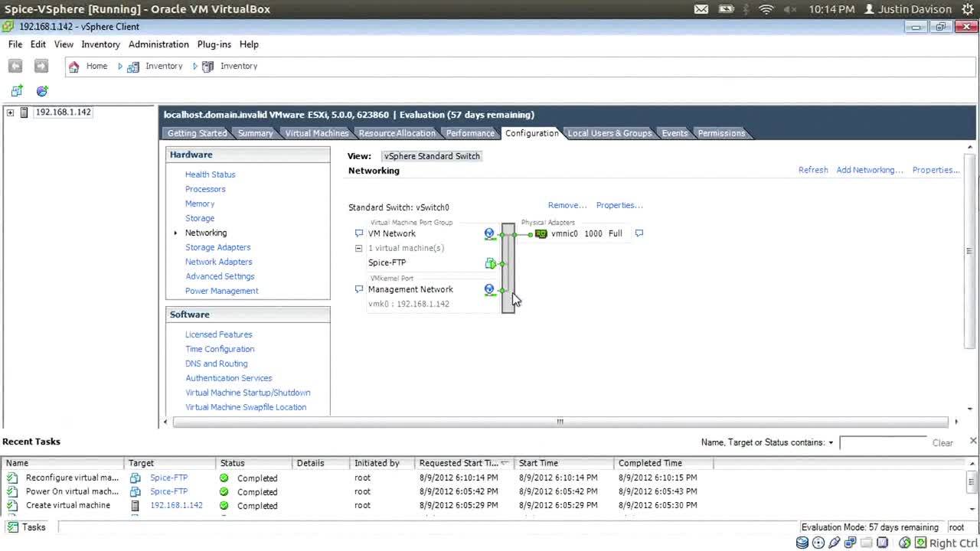
Task: Click the vSwitch0 Remove... link
Action: click(567, 205)
